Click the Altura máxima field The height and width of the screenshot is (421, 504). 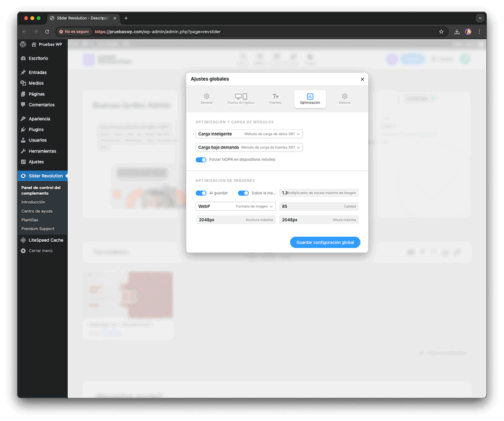(x=319, y=220)
